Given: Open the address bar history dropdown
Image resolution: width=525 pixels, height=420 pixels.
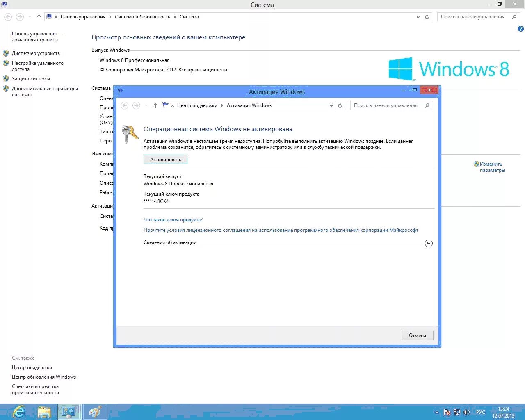Looking at the screenshot, I should coord(331,105).
